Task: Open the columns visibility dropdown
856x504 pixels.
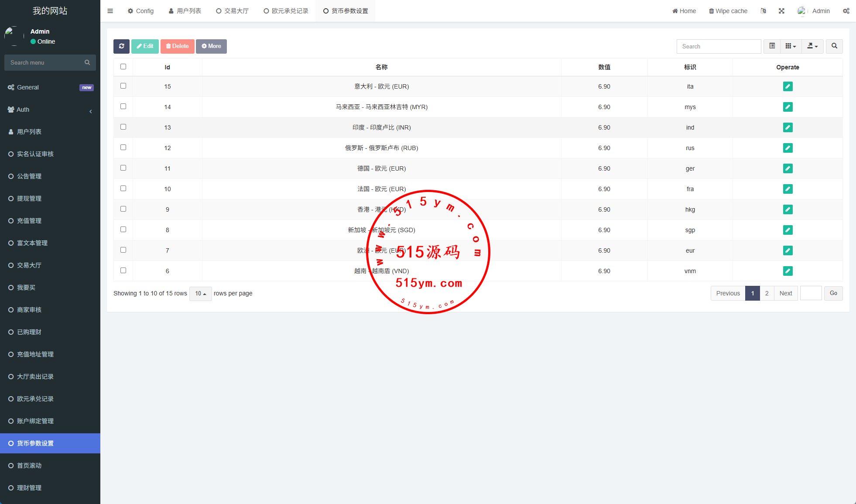Action: (x=791, y=46)
